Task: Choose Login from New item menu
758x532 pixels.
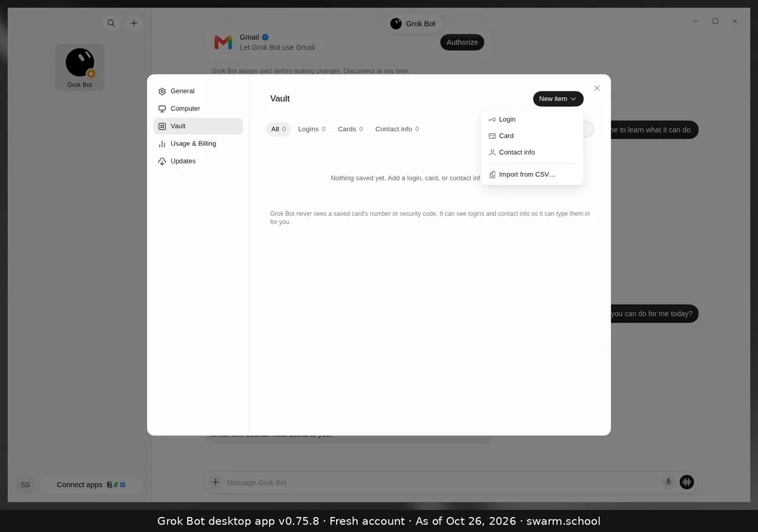Action: pos(532,119)
